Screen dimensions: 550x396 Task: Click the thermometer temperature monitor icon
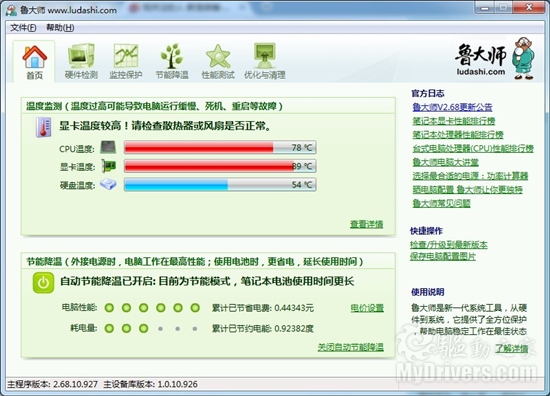[x=43, y=127]
